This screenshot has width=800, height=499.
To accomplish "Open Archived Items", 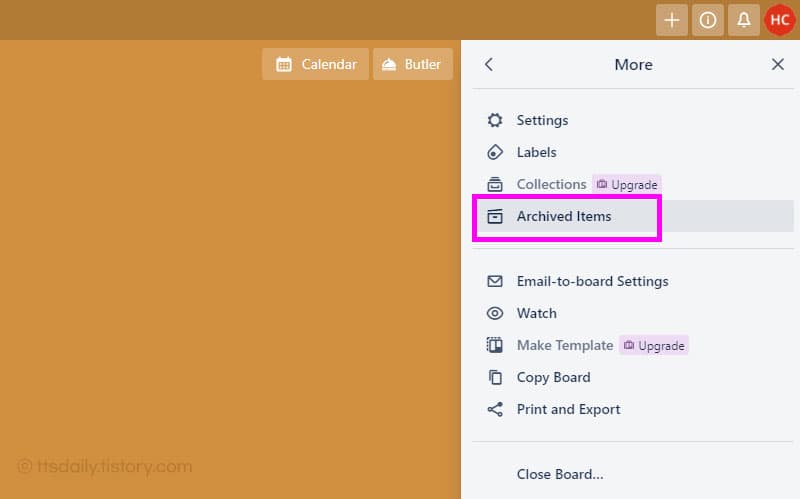I will [633, 216].
